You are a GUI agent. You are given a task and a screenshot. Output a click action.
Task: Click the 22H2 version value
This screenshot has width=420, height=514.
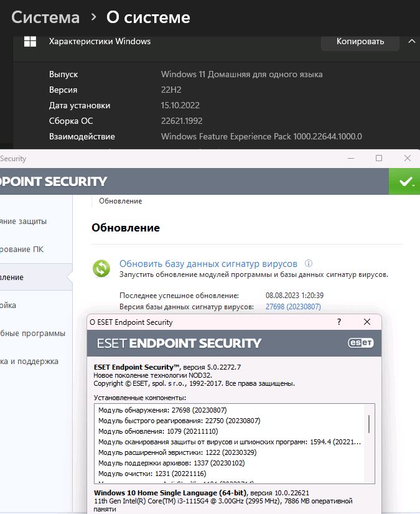(171, 90)
